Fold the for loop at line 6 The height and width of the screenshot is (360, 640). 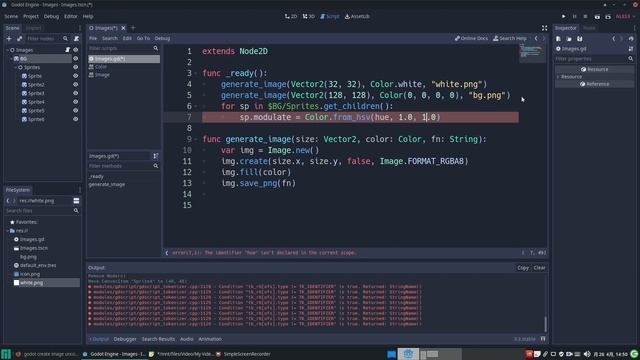[196, 107]
